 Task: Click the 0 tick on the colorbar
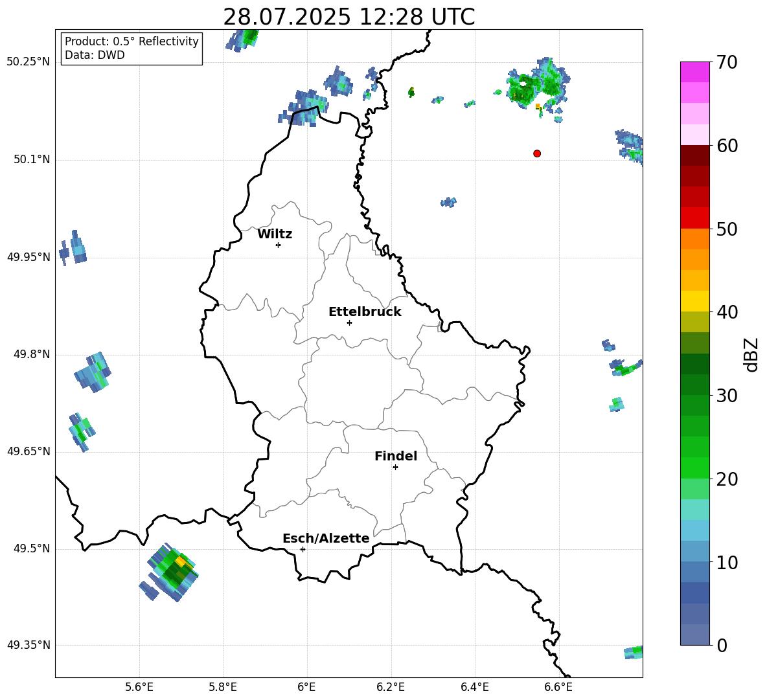point(722,645)
